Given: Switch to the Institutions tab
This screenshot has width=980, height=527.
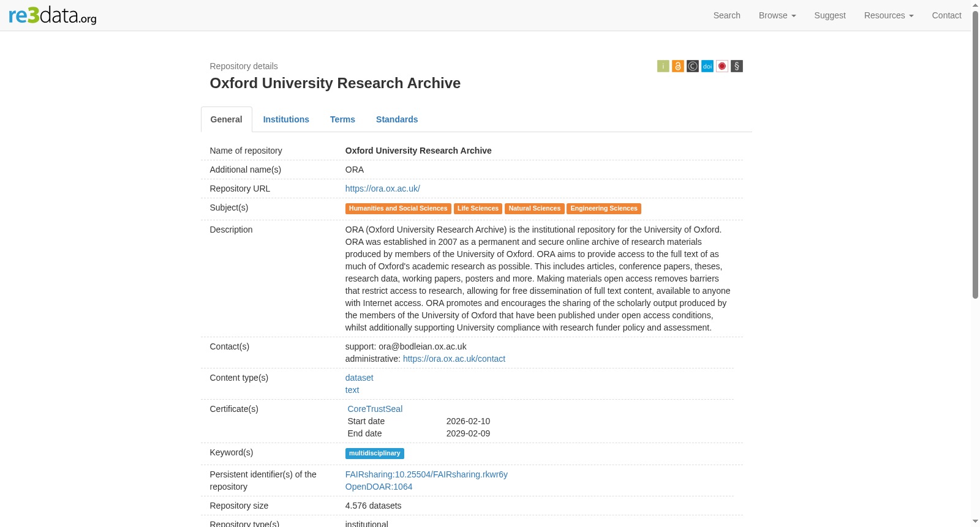Looking at the screenshot, I should tap(286, 119).
